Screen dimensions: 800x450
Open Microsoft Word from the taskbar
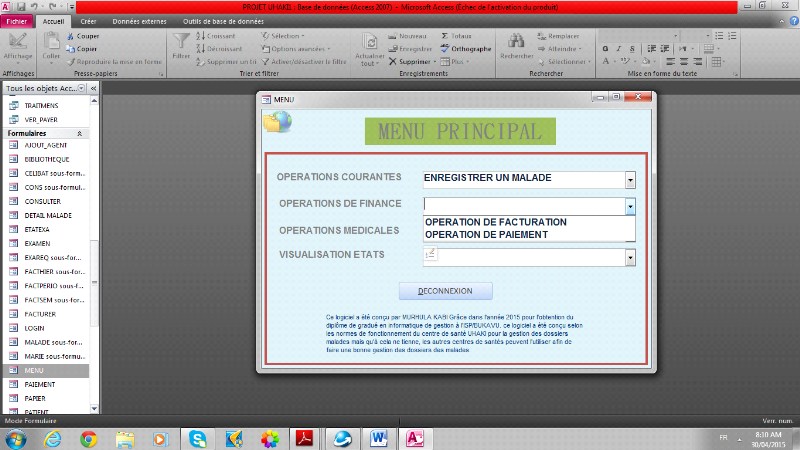click(x=379, y=438)
